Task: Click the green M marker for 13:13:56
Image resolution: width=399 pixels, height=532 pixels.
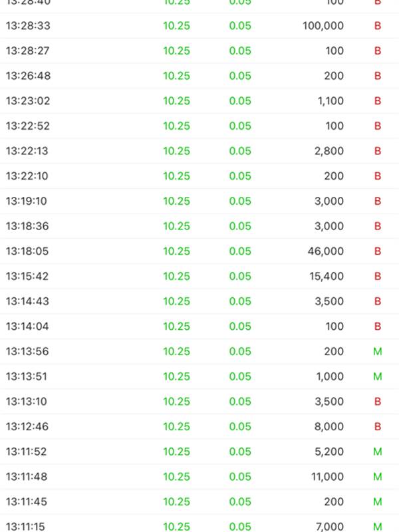Action: click(x=378, y=351)
